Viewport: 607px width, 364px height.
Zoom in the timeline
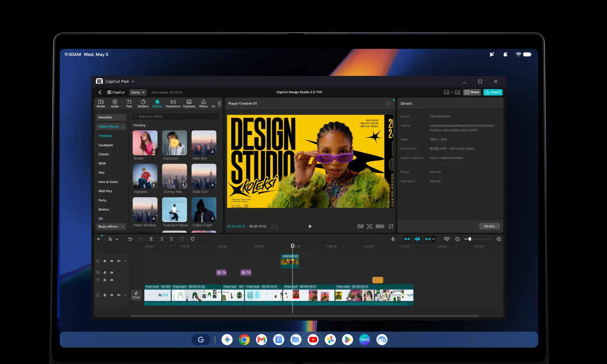point(499,239)
